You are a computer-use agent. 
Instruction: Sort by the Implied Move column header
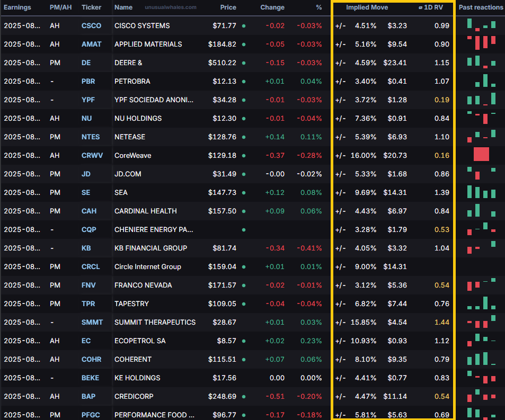(367, 7)
